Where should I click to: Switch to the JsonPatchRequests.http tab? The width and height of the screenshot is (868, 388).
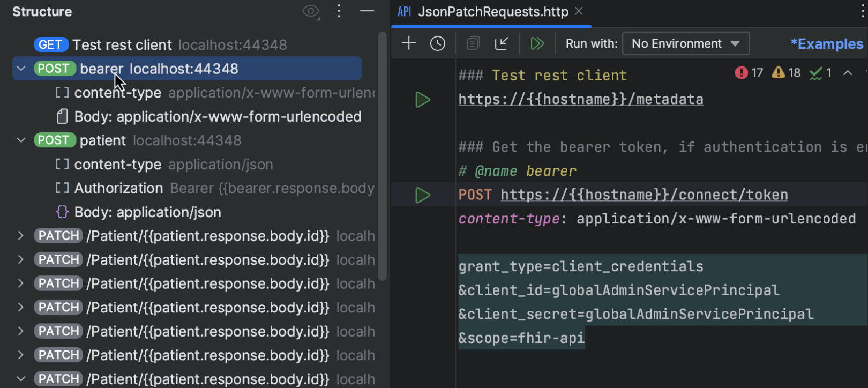tap(492, 12)
